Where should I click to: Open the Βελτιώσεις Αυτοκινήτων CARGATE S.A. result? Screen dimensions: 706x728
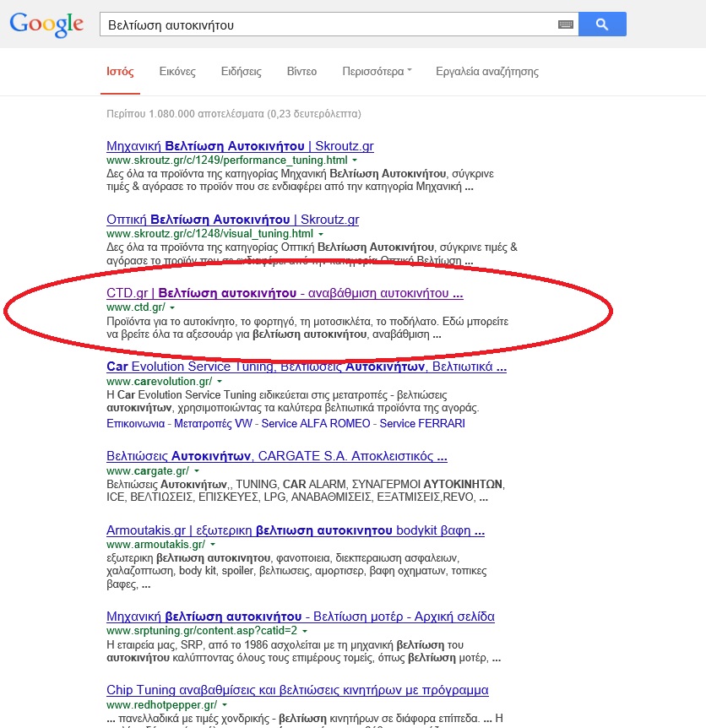(277, 456)
